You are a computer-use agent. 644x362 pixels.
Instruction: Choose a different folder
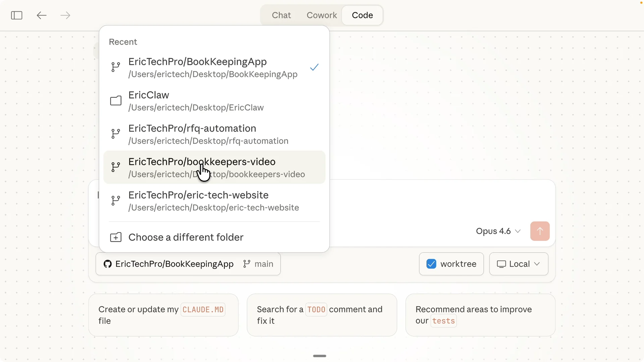point(214,237)
